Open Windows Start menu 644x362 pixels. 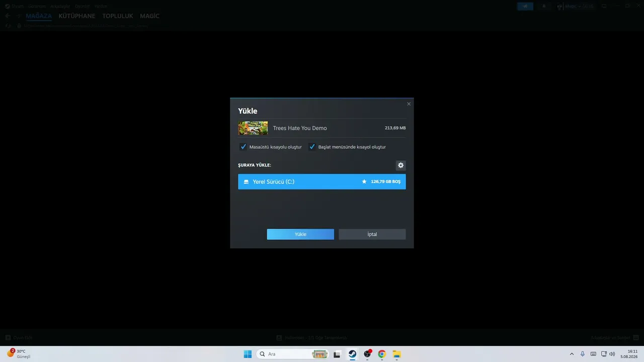[248, 354]
